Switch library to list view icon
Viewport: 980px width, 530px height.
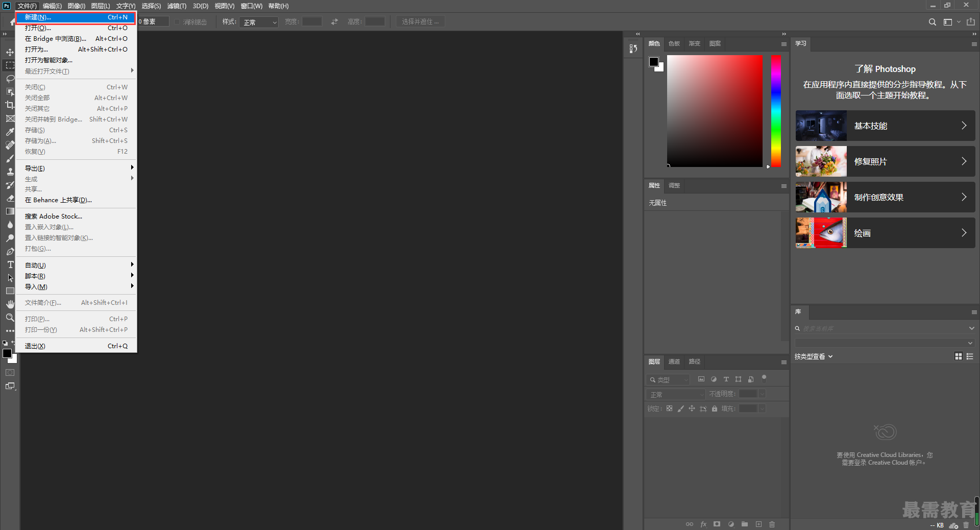tap(970, 356)
